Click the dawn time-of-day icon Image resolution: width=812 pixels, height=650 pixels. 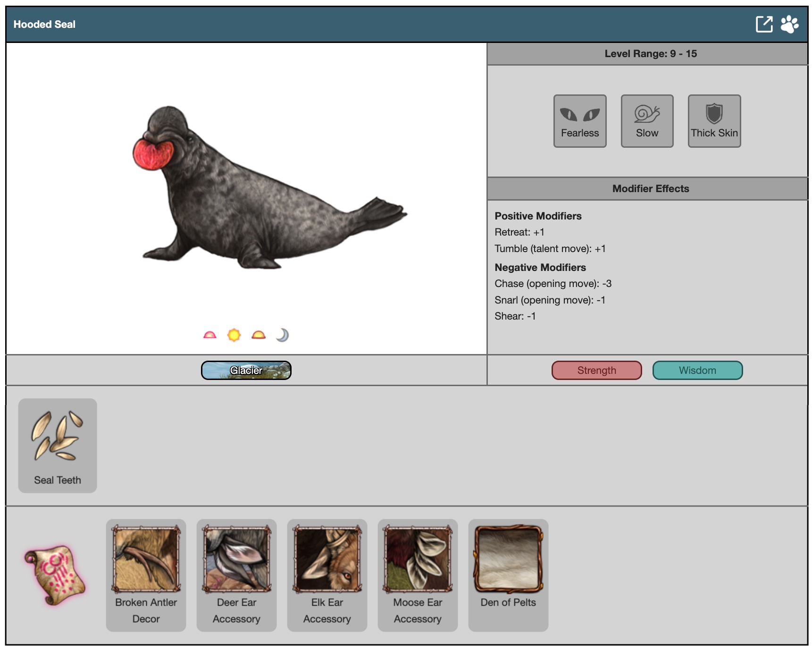[x=209, y=335]
